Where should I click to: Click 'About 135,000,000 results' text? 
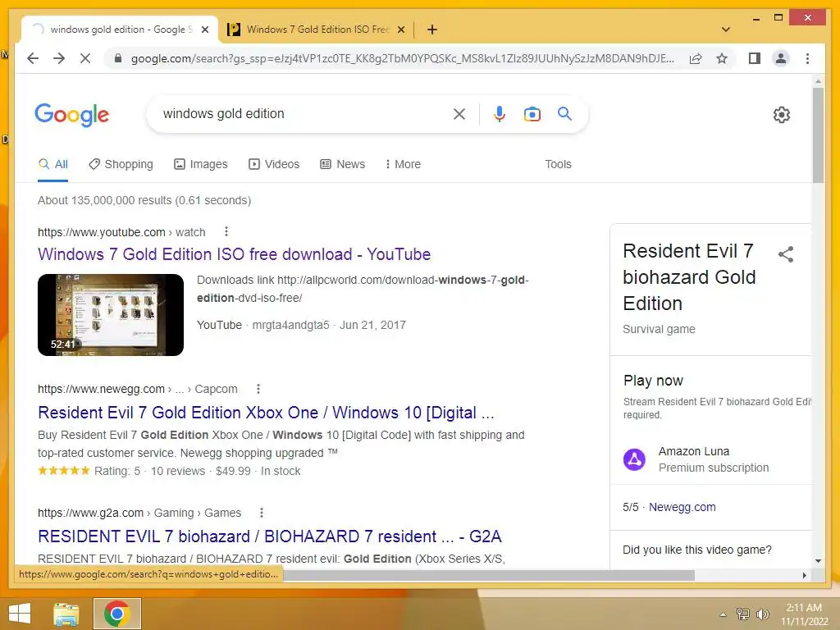coord(144,200)
